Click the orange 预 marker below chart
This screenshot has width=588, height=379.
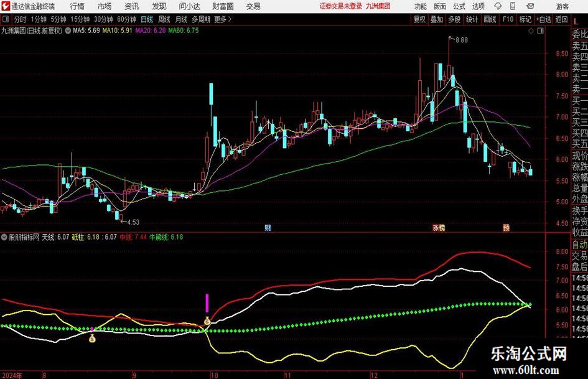pos(506,228)
